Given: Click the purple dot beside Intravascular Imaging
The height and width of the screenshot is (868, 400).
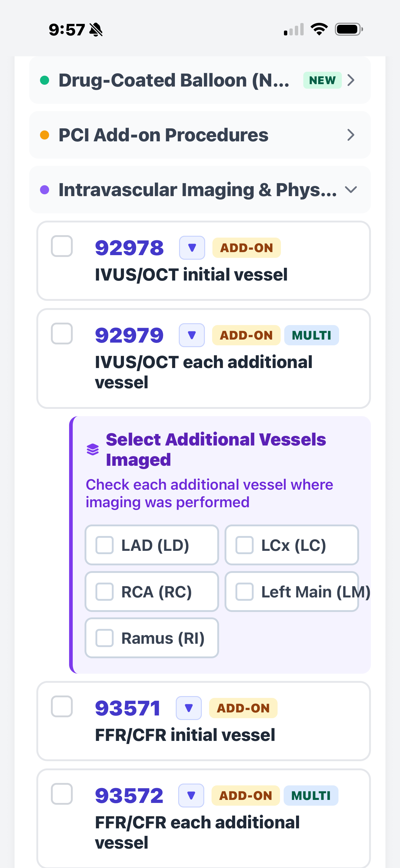Looking at the screenshot, I should pyautogui.click(x=44, y=189).
